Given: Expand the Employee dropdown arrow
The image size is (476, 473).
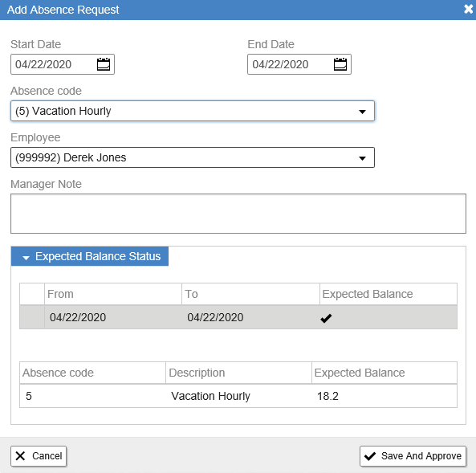Looking at the screenshot, I should [362, 158].
